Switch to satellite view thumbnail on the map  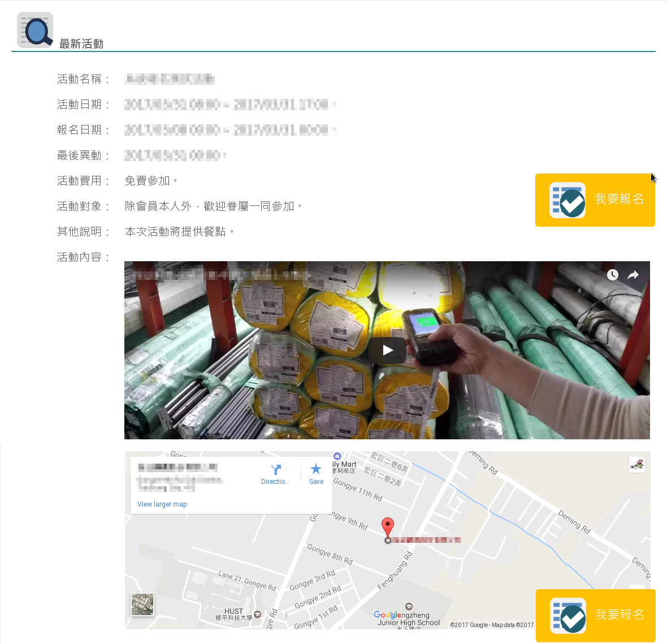point(142,604)
